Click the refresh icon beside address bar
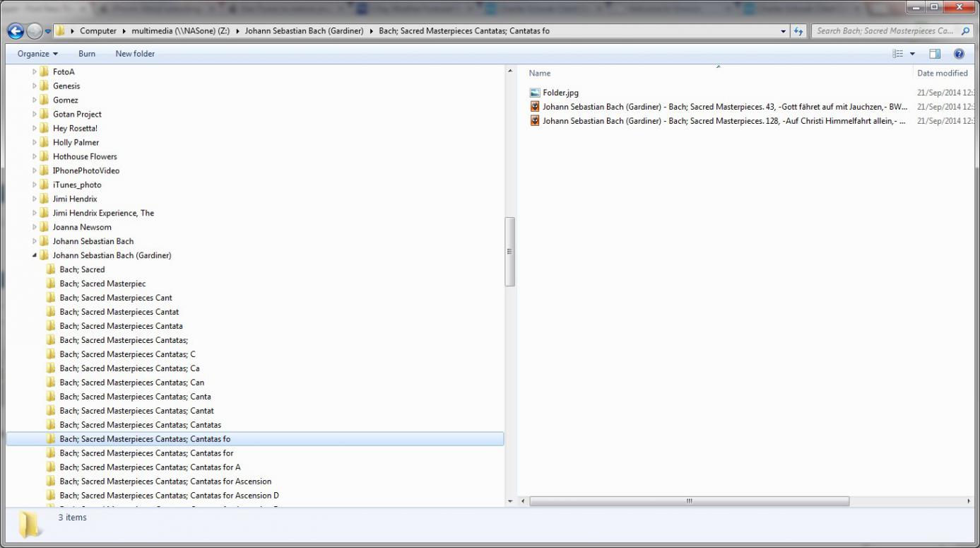 799,31
